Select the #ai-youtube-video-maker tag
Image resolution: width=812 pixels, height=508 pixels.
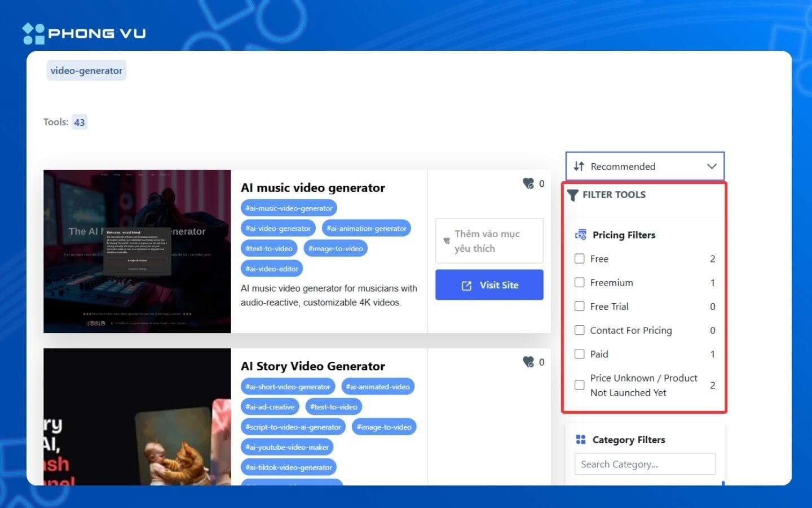[287, 447]
